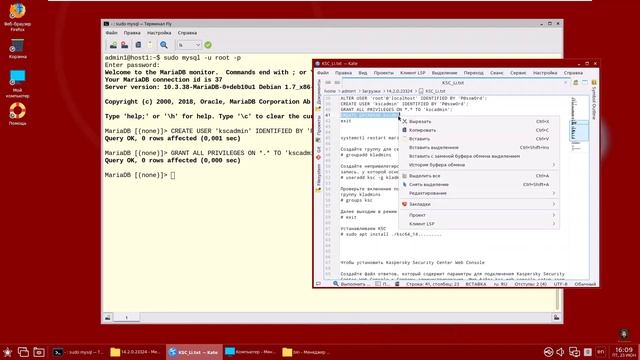The image size is (640, 360).
Task: Open Мой компьютер desktop icon
Action: [18, 84]
